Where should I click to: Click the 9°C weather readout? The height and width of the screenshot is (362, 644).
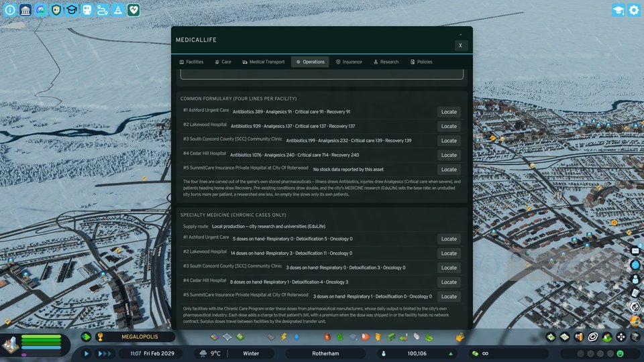[x=215, y=353]
